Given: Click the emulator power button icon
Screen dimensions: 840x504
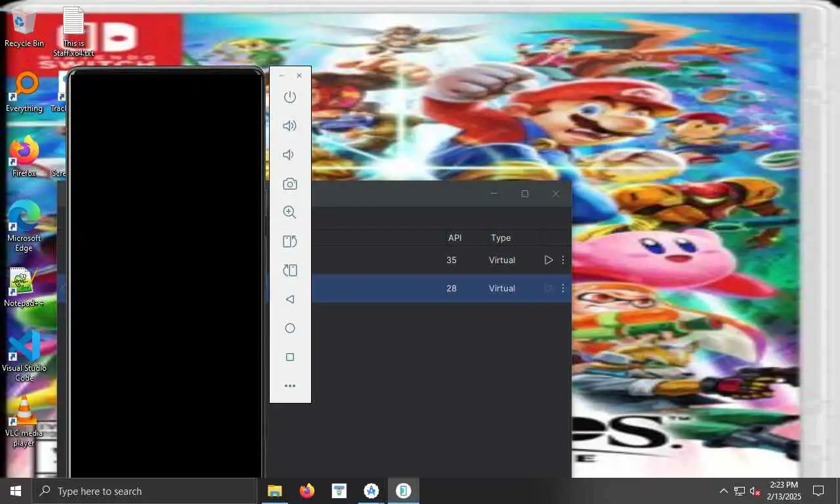Looking at the screenshot, I should 289,97.
